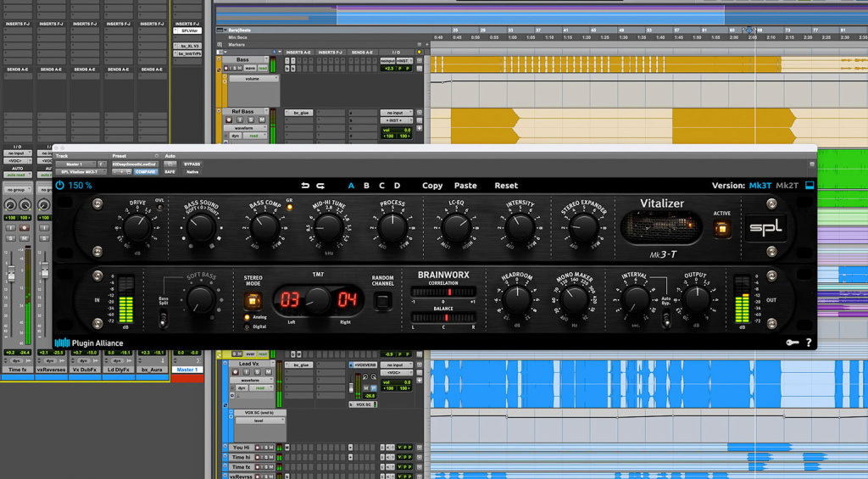
Task: Click the SPL logo badge
Action: pos(765,227)
